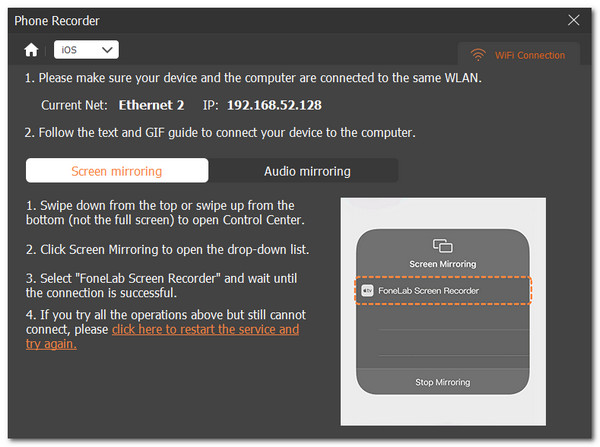Open the iOS device type dropdown
This screenshot has width=600, height=447.
pyautogui.click(x=86, y=50)
